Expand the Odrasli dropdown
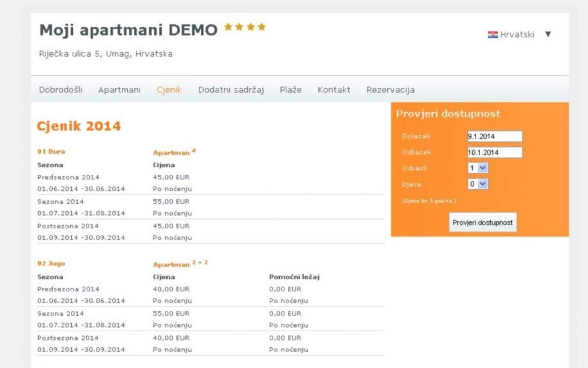Image resolution: width=588 pixels, height=368 pixels. (478, 168)
